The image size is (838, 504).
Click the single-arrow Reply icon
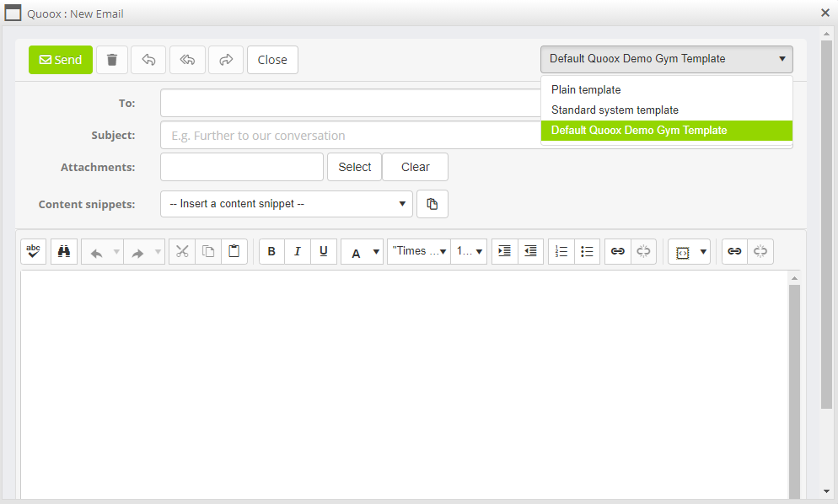[148, 60]
